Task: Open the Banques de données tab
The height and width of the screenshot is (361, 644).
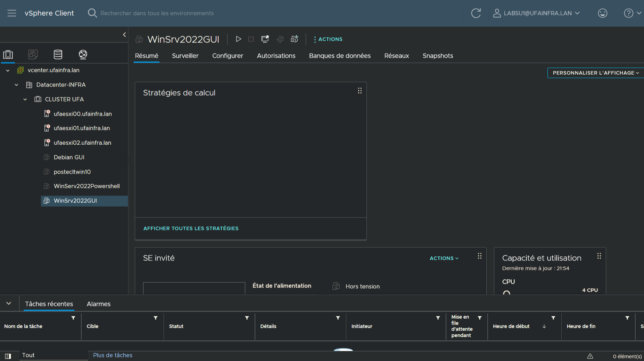Action: (340, 56)
